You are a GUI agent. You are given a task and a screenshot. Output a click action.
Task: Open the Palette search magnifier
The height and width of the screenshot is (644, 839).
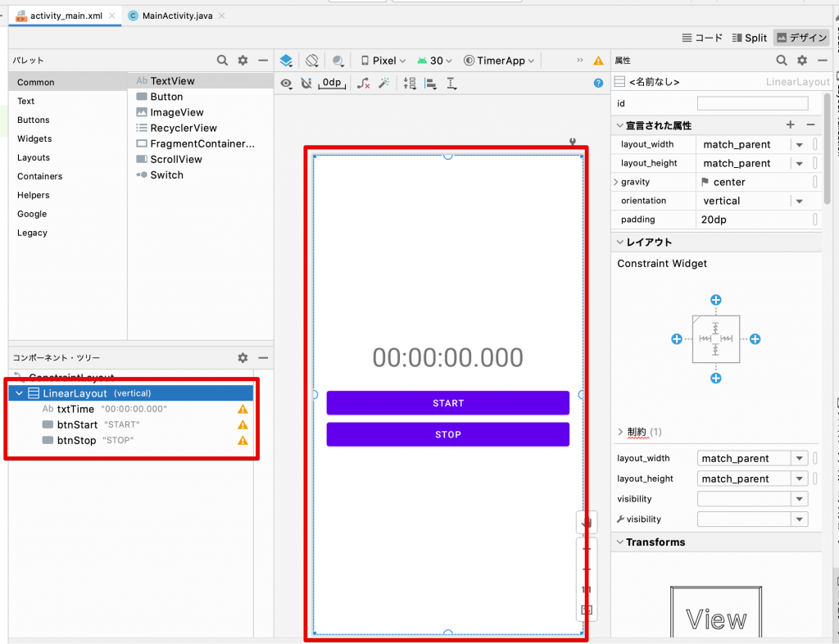[x=222, y=60]
